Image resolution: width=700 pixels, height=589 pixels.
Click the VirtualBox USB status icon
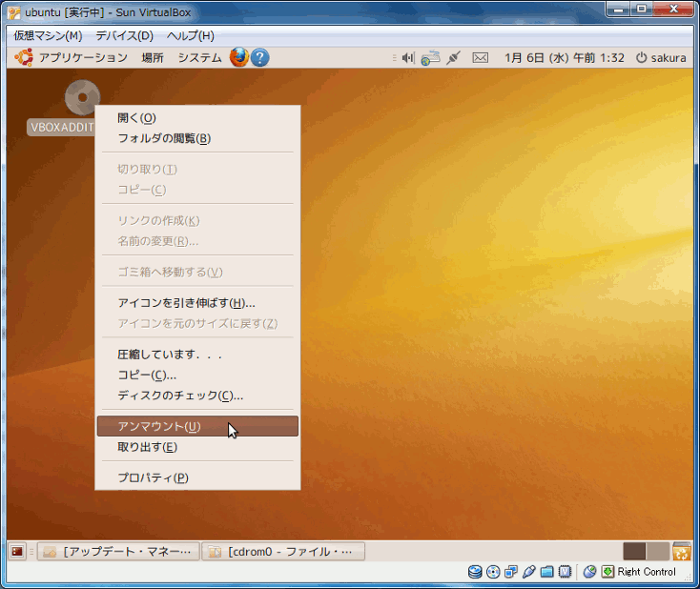[x=528, y=572]
